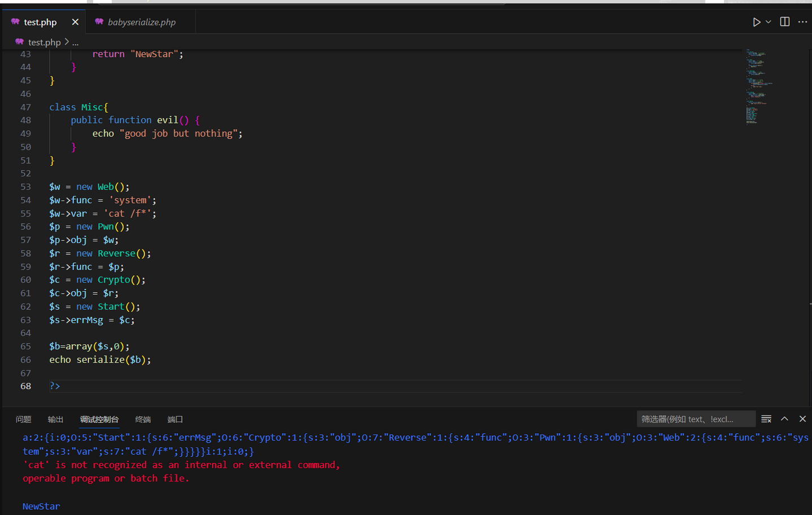Image resolution: width=812 pixels, height=515 pixels.
Task: Focus the debug console filter input
Action: [x=696, y=419]
